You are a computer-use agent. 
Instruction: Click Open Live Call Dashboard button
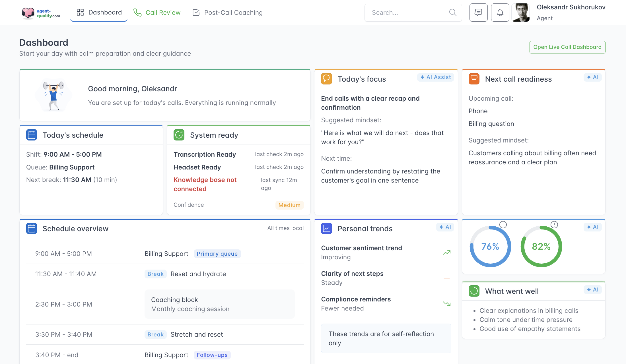pos(567,47)
